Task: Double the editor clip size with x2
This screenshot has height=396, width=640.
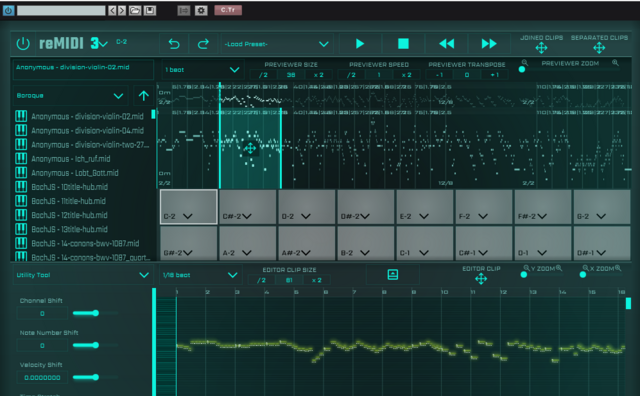Action: pos(317,280)
